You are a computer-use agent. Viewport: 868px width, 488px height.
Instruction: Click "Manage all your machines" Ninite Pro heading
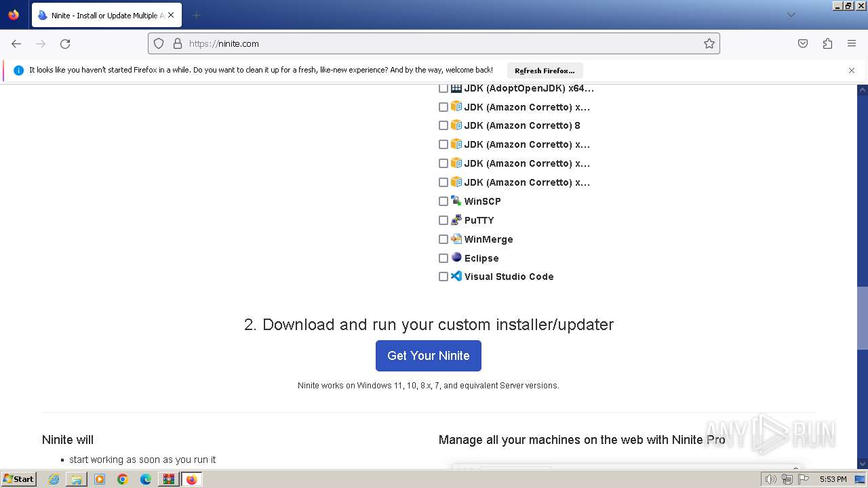pyautogui.click(x=582, y=440)
